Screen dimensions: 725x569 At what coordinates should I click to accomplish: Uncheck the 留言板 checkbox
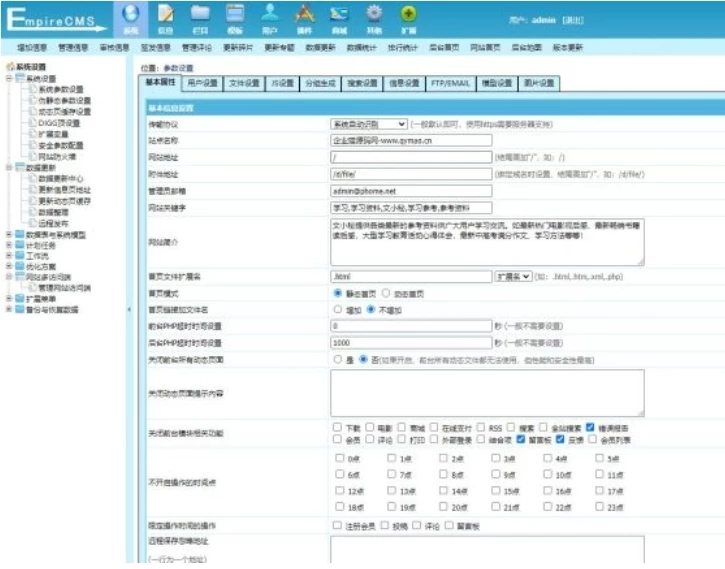point(522,439)
